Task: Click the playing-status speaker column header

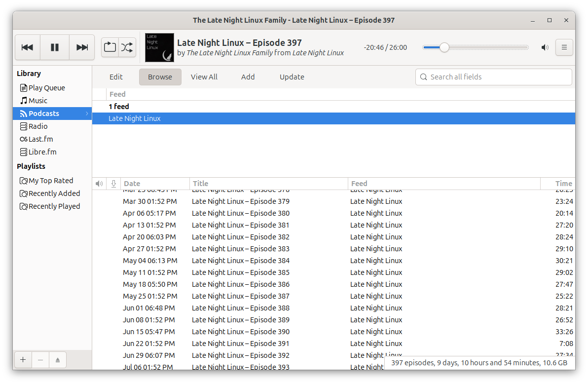Action: click(x=99, y=184)
